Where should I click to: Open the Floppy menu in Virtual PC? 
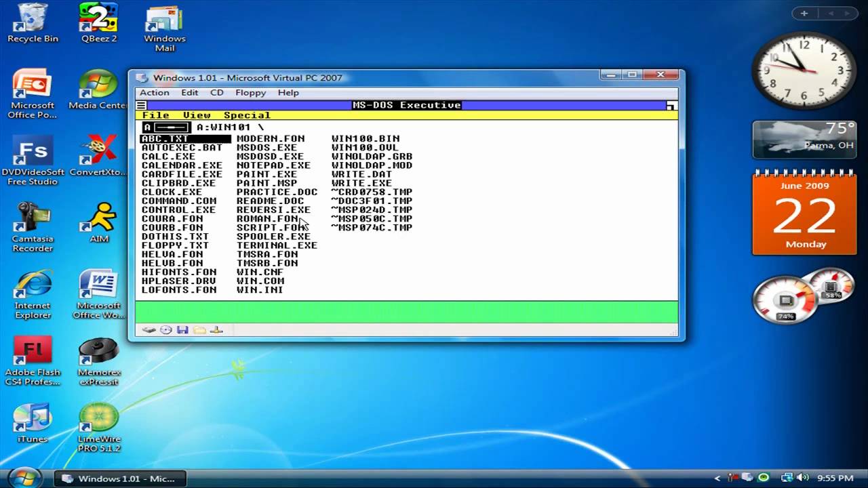(251, 93)
